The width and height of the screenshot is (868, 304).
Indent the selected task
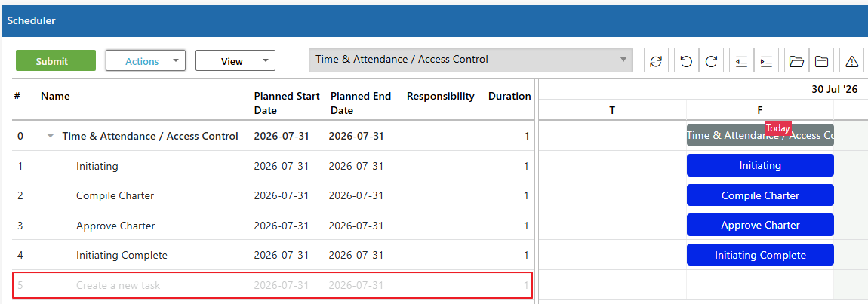767,61
